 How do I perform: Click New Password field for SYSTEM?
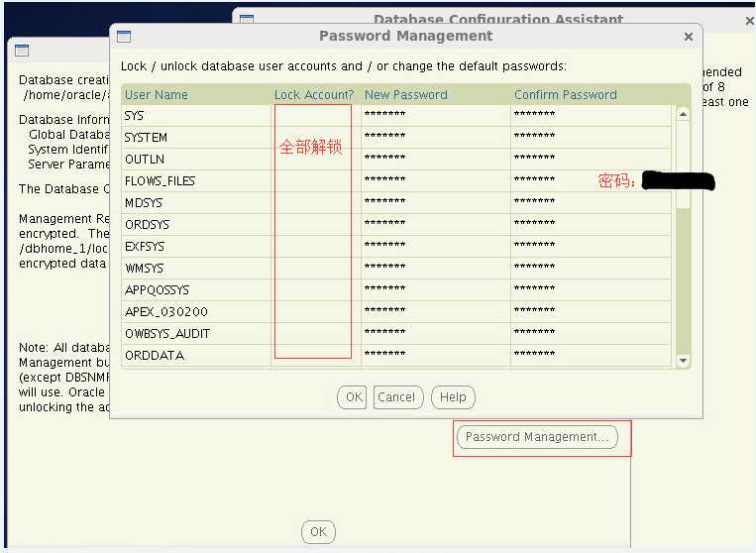coord(435,138)
